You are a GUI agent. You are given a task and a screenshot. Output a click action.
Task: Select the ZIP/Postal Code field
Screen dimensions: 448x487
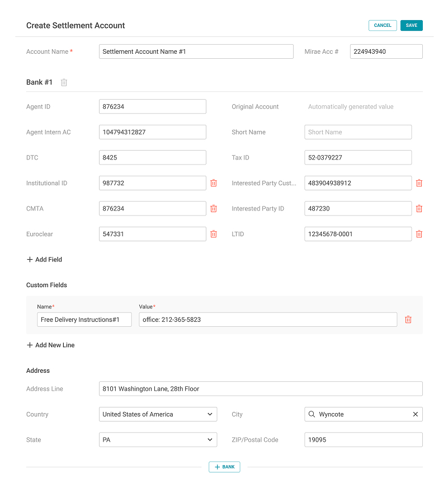pos(364,439)
